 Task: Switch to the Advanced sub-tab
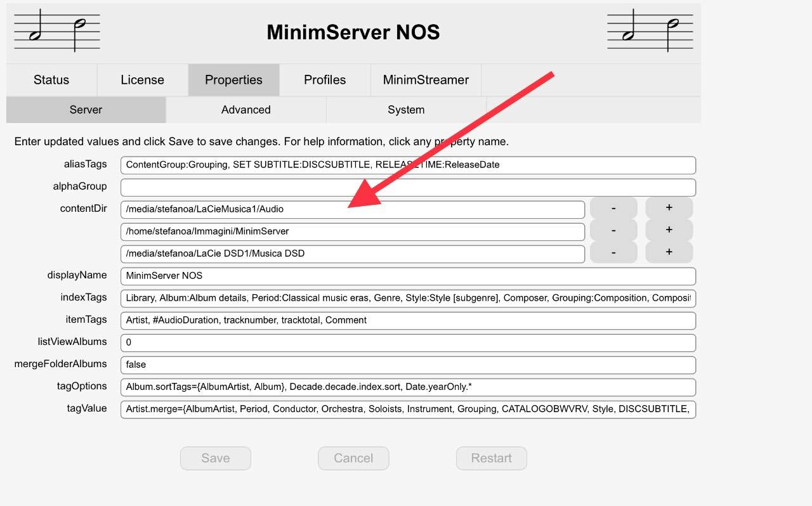coord(246,110)
